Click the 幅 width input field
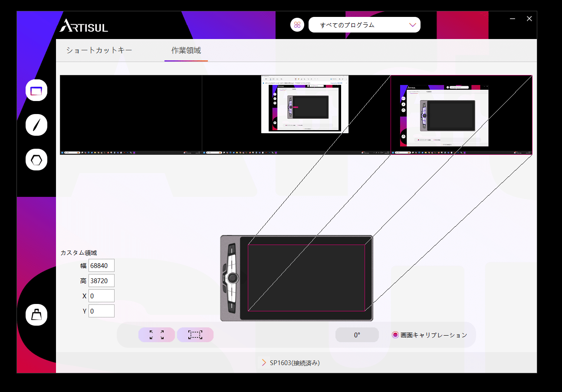The width and height of the screenshot is (562, 392). click(101, 265)
